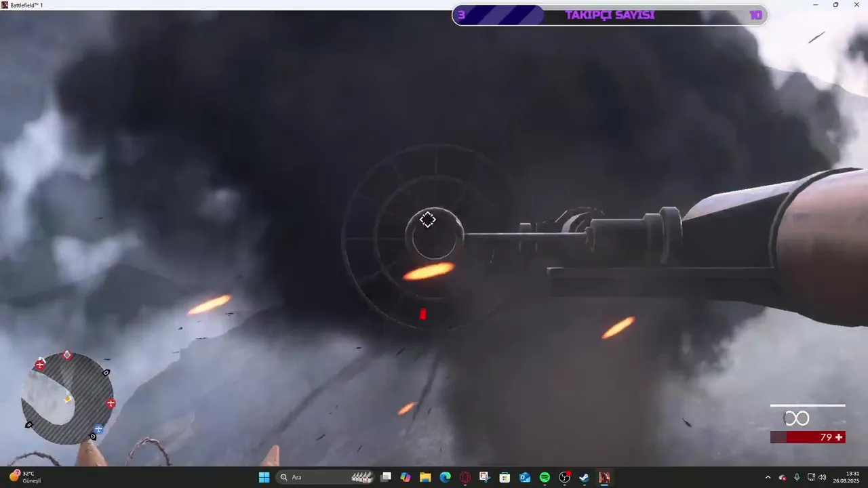Open the network status tray icon

812,477
